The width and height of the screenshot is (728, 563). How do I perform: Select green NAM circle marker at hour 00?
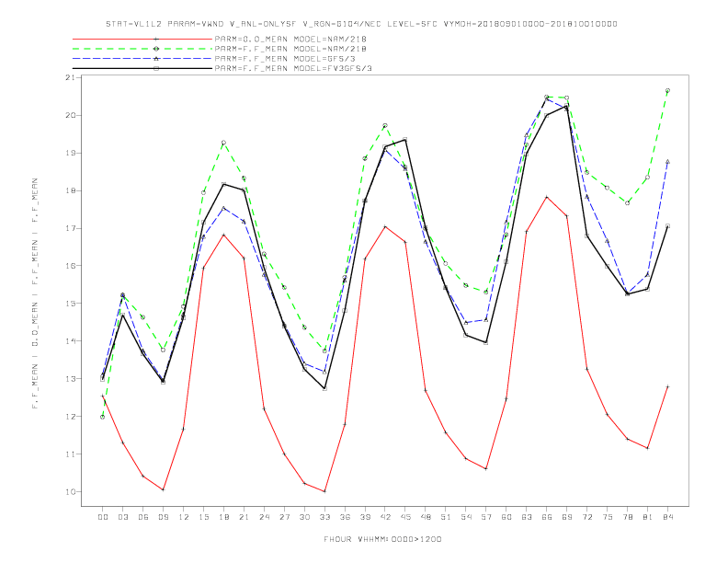point(103,417)
